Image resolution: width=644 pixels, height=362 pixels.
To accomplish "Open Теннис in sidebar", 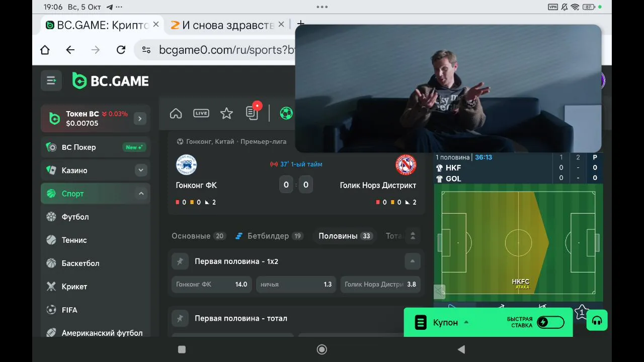I will pyautogui.click(x=96, y=240).
